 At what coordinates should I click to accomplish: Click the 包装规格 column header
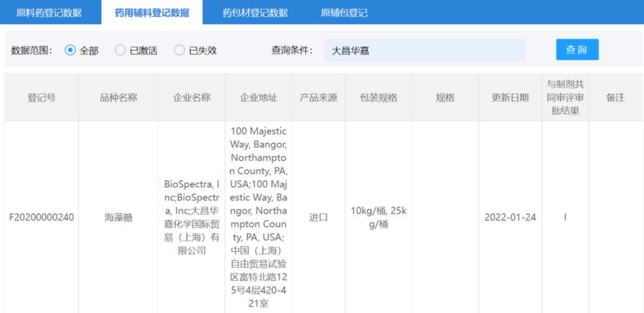tap(378, 97)
